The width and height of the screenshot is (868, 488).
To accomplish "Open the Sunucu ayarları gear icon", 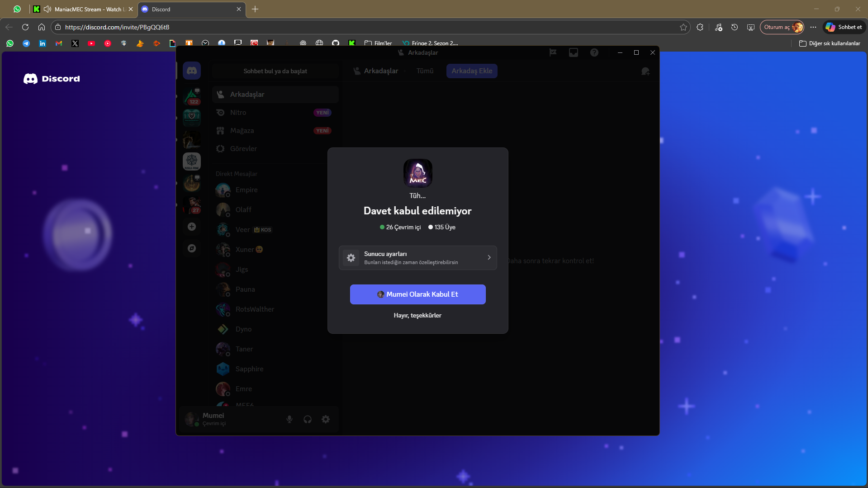I will click(351, 258).
